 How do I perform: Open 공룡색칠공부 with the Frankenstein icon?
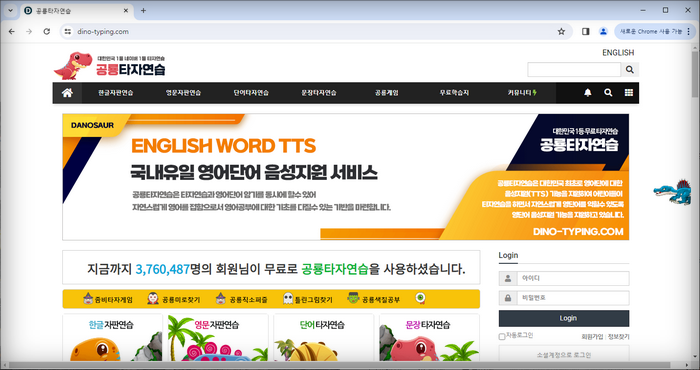[x=374, y=299]
